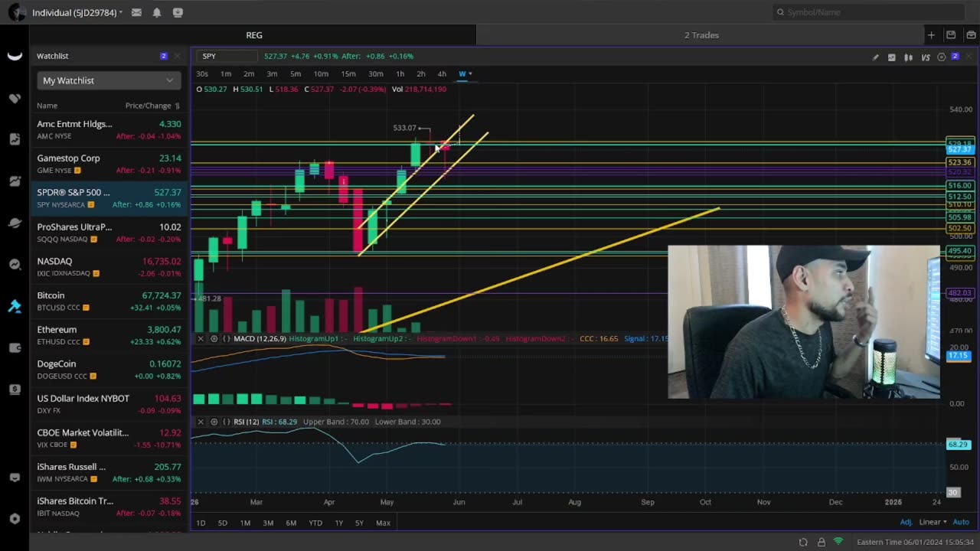The height and width of the screenshot is (551, 980).
Task: Toggle Auto scale on chart
Action: click(x=961, y=523)
